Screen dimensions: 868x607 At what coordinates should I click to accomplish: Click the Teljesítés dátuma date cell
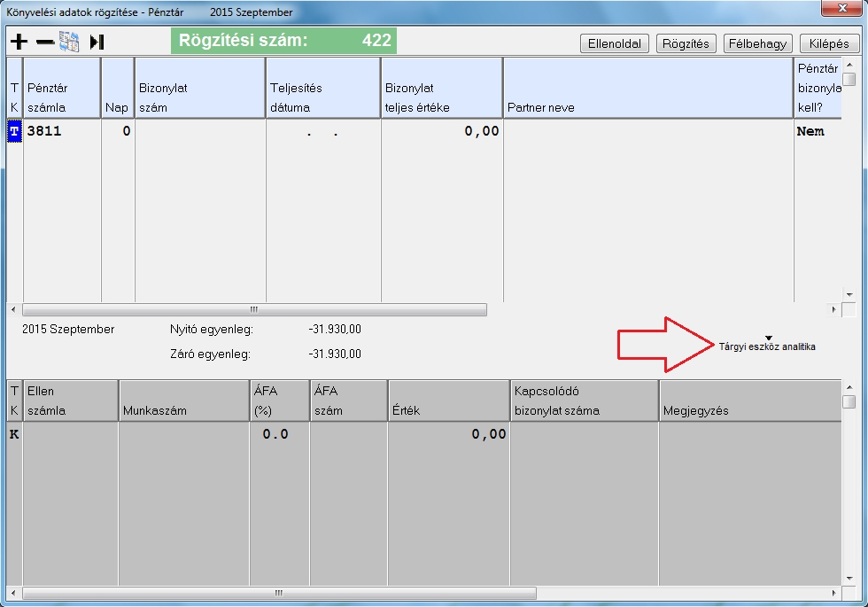(323, 131)
